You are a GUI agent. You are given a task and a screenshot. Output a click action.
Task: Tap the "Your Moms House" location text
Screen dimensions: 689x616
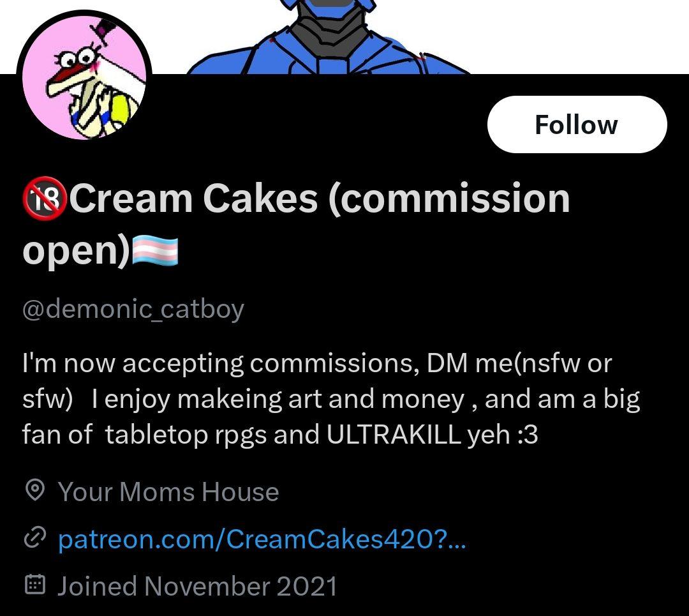[x=168, y=492]
